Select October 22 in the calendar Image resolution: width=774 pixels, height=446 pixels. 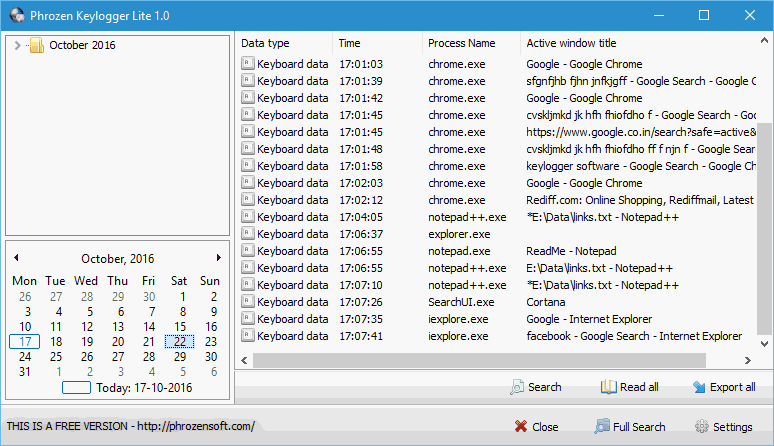tap(180, 341)
